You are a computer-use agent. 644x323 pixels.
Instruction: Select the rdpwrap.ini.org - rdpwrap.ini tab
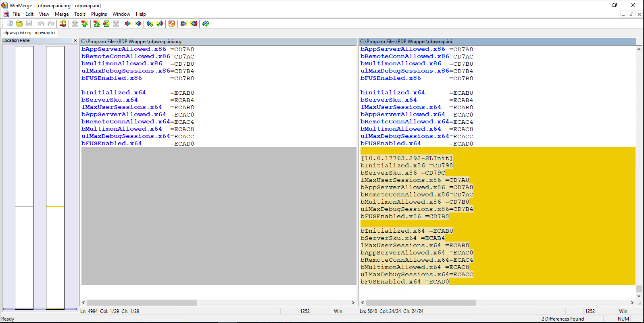(29, 33)
